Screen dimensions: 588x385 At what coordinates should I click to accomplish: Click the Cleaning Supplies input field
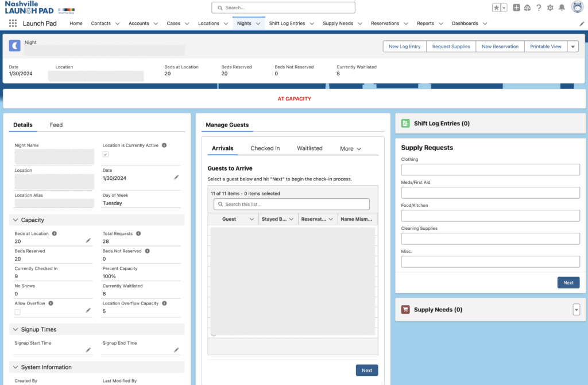tap(490, 238)
